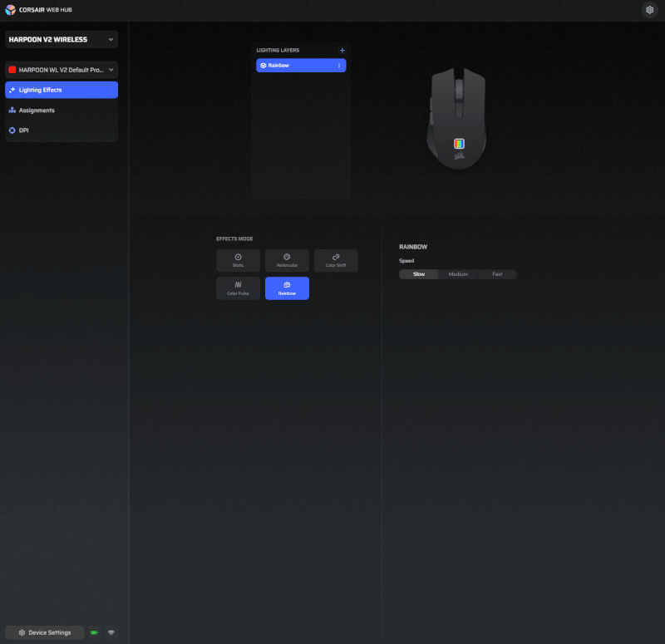
Task: Set rainbow speed to Medium
Action: (458, 274)
